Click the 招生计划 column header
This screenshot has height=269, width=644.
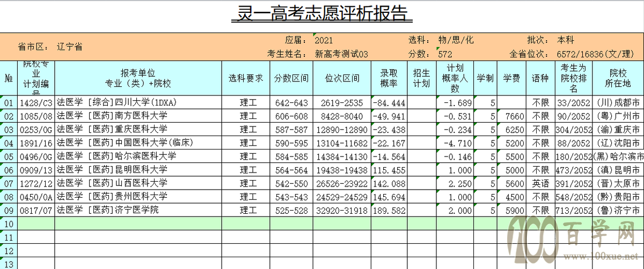pos(422,78)
